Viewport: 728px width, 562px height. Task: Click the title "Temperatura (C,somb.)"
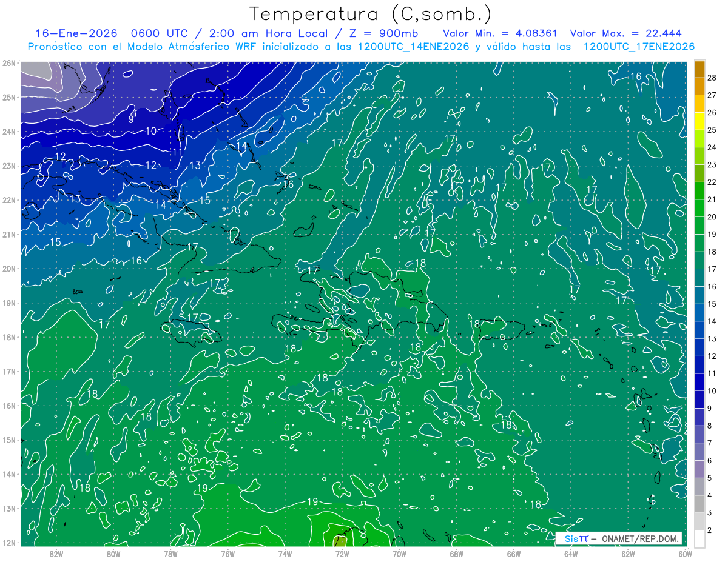coord(370,14)
